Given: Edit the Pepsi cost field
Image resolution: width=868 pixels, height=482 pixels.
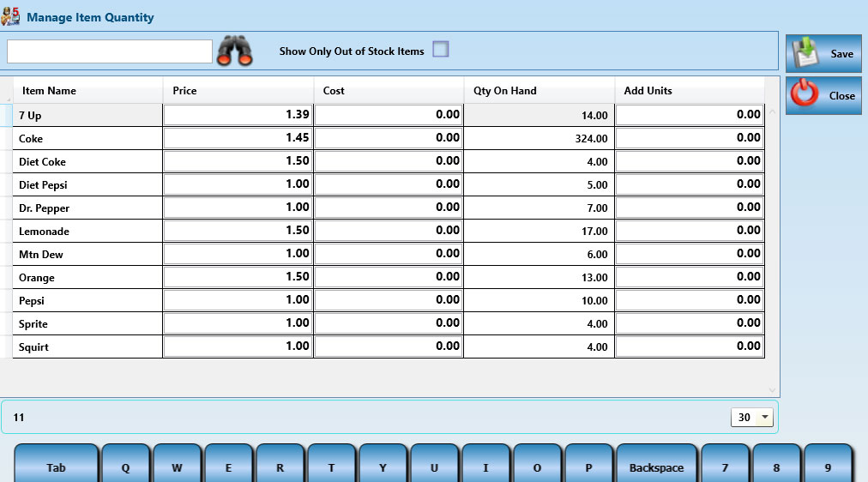Looking at the screenshot, I should [x=389, y=300].
